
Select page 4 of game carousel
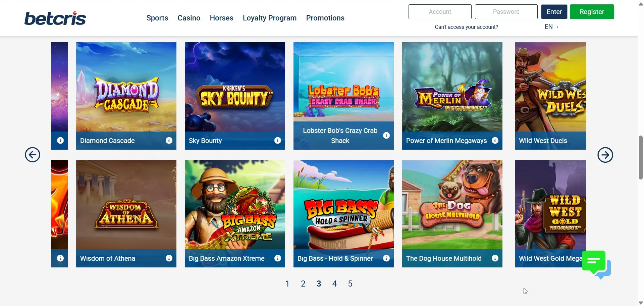coord(334,284)
